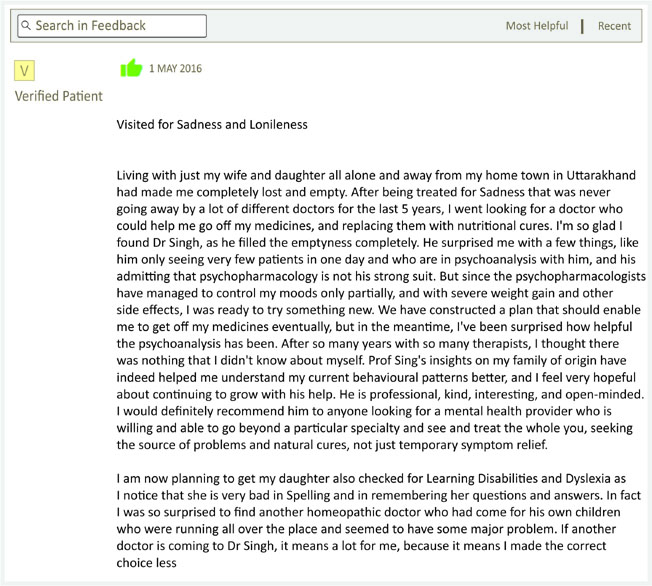Focus the Search in Feedback field
Image resolution: width=652 pixels, height=586 pixels.
pyautogui.click(x=112, y=26)
